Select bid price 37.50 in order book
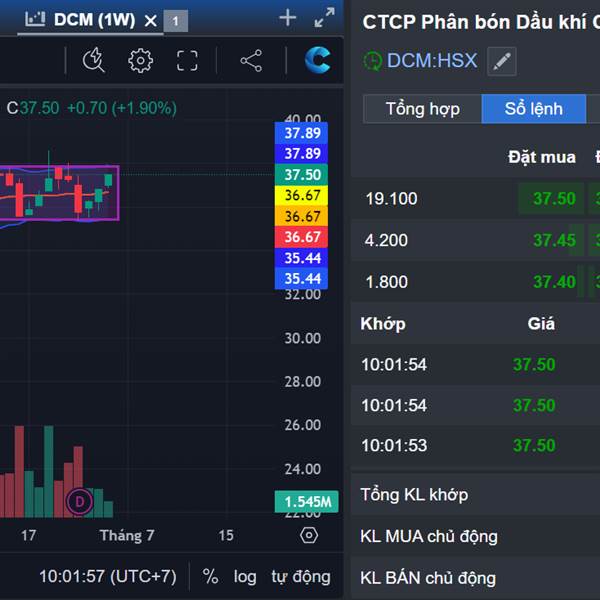Image resolution: width=600 pixels, height=600 pixels. [x=554, y=199]
